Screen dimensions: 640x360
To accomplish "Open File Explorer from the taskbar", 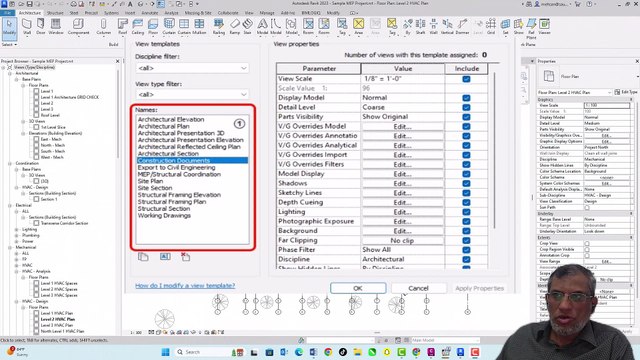I will coord(357,352).
